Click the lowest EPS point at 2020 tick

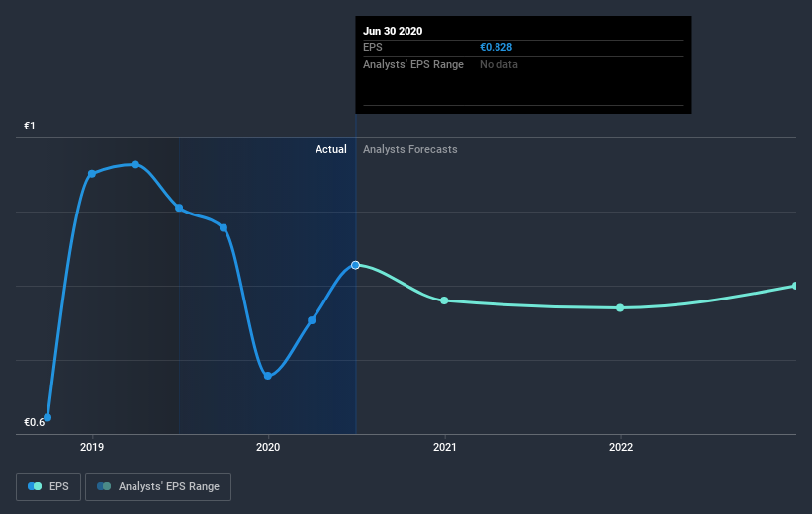coord(268,376)
